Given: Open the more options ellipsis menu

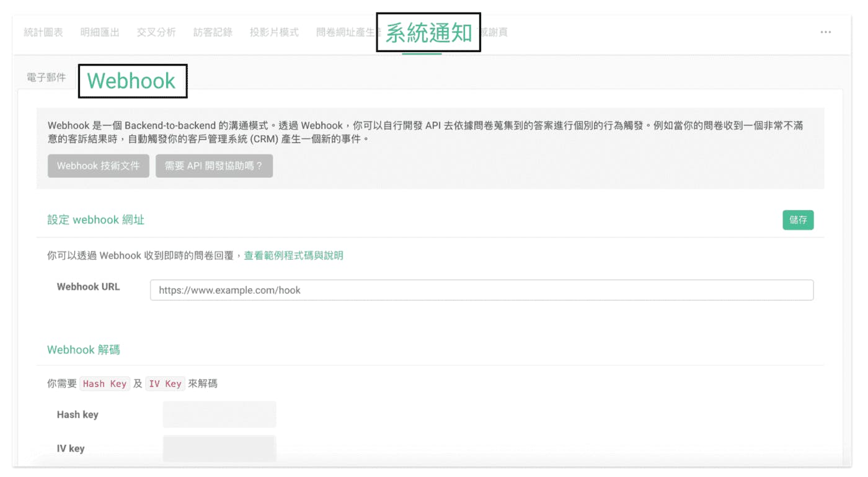Looking at the screenshot, I should tap(825, 32).
